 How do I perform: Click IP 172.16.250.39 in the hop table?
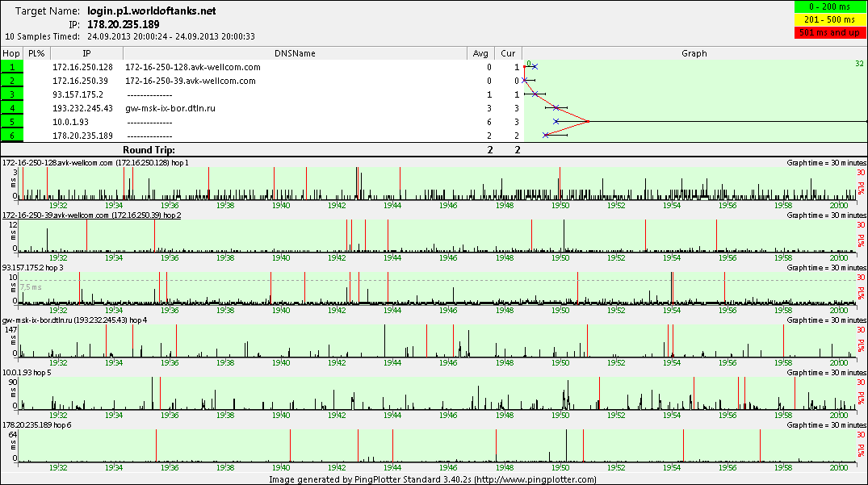80,81
